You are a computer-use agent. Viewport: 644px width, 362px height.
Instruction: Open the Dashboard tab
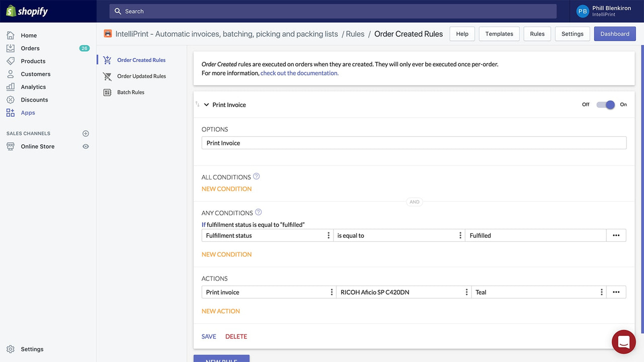pos(614,34)
